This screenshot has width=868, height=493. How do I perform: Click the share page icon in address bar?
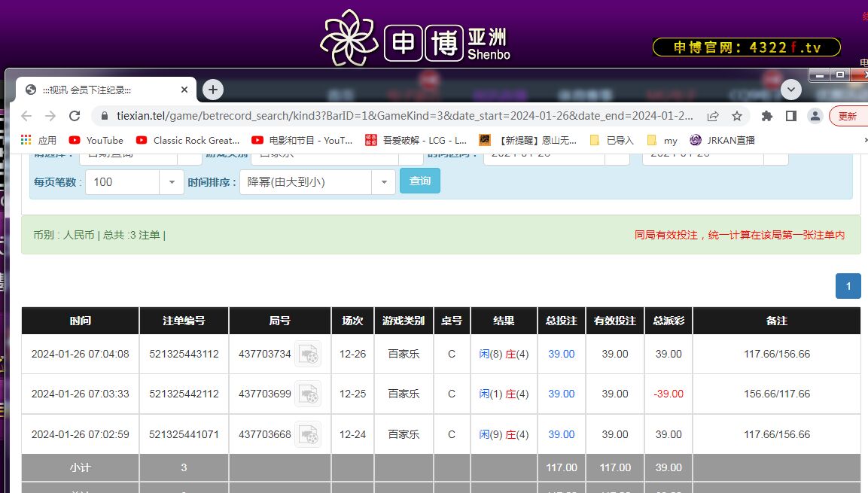(x=712, y=116)
